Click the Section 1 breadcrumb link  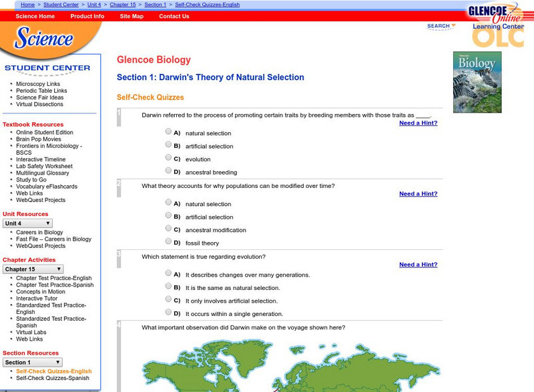coord(156,5)
